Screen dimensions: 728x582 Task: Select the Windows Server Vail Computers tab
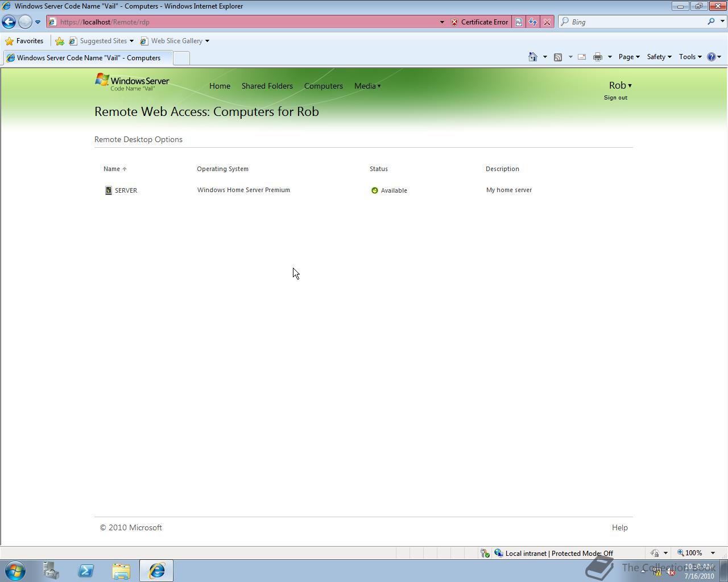tap(87, 58)
